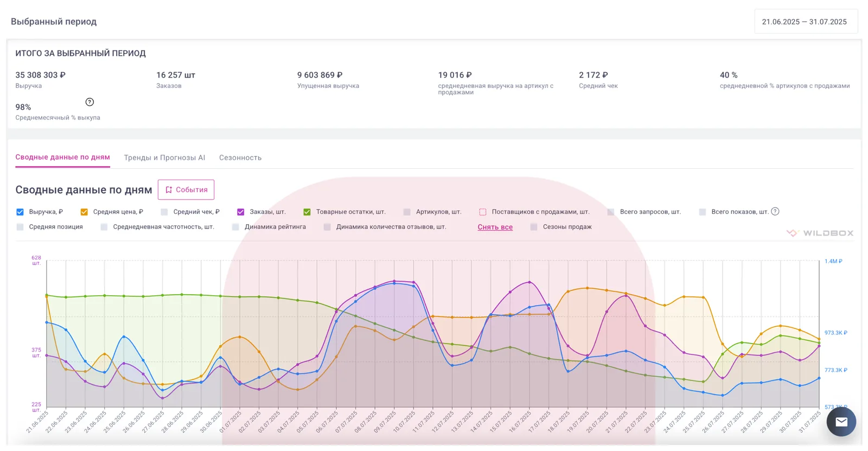This screenshot has width=868, height=451.
Task: Click the 35 308 303 ₽ revenue value
Action: (x=40, y=75)
